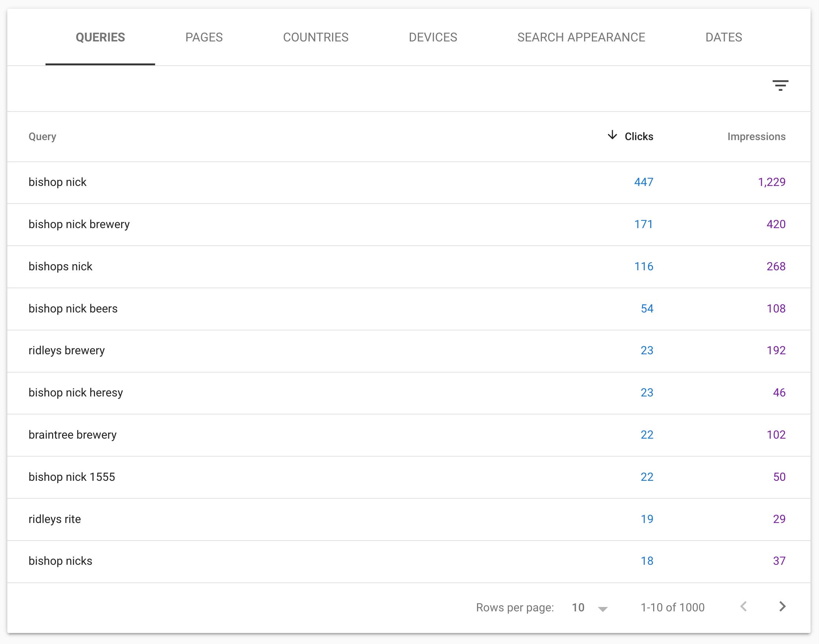Sort by the Clicks column header
The height and width of the screenshot is (644, 819).
(639, 136)
